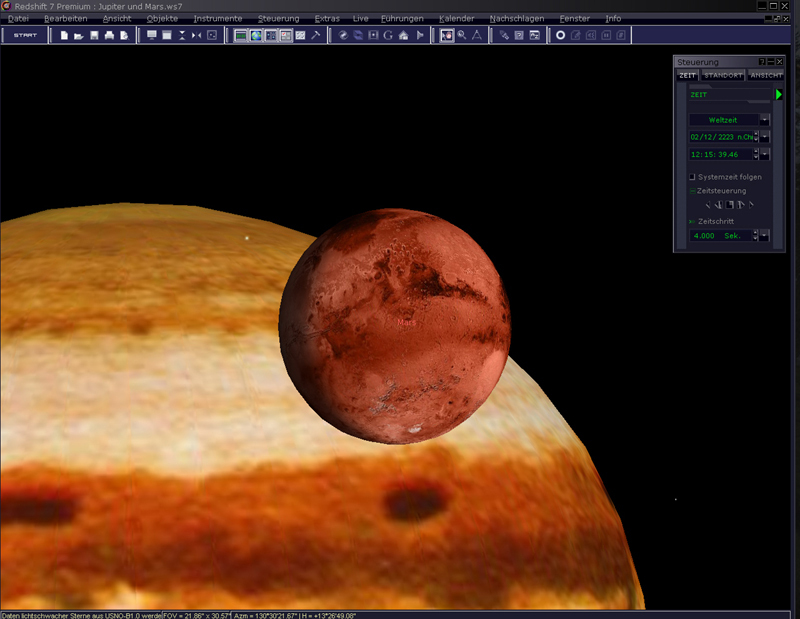Switch to the ANSICHT tab in Steuerung
Image resolution: width=800 pixels, height=619 pixels.
pos(766,75)
